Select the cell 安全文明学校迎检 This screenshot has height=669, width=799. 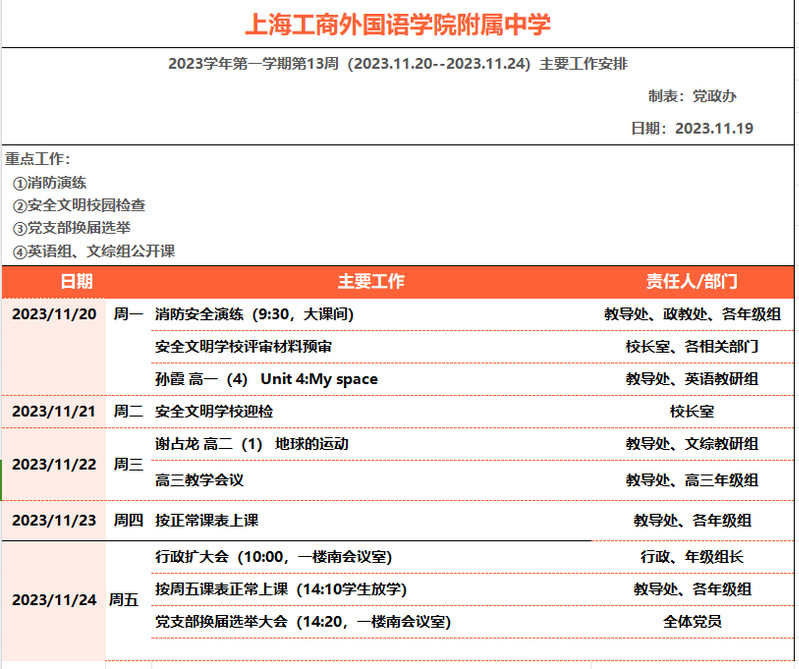point(214,411)
